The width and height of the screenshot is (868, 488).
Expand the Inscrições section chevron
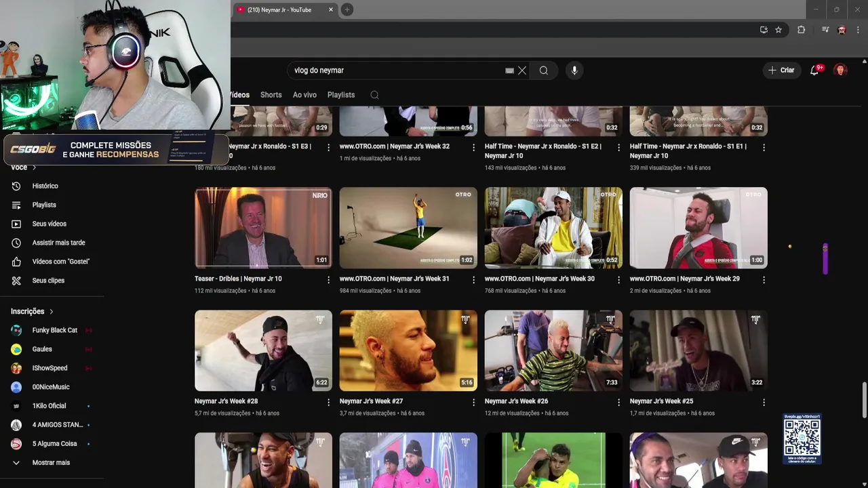51,312
